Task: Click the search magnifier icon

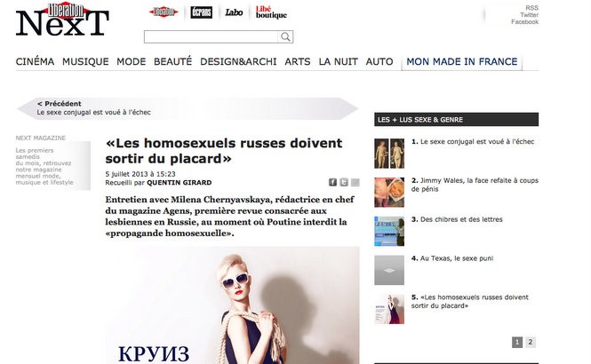Action: [285, 37]
